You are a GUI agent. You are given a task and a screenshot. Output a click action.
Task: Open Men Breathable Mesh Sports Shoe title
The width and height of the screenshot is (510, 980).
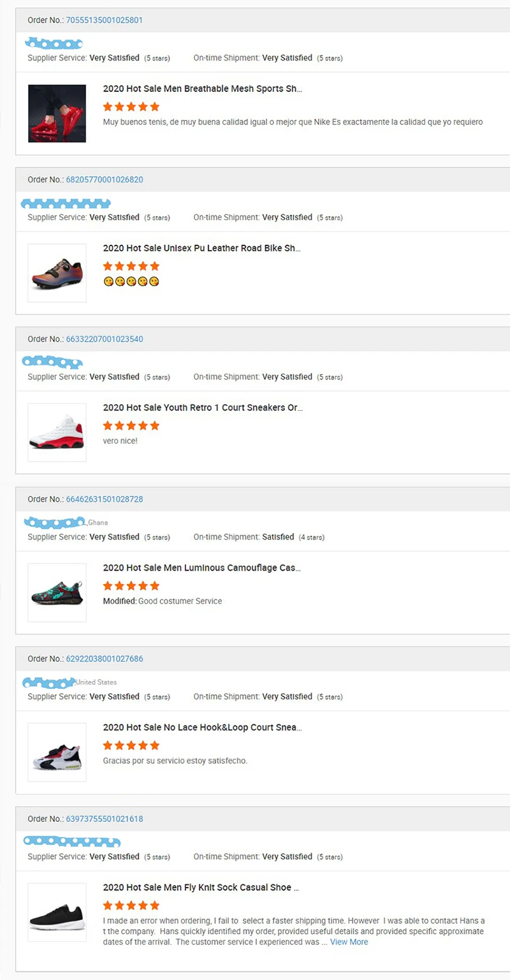202,89
